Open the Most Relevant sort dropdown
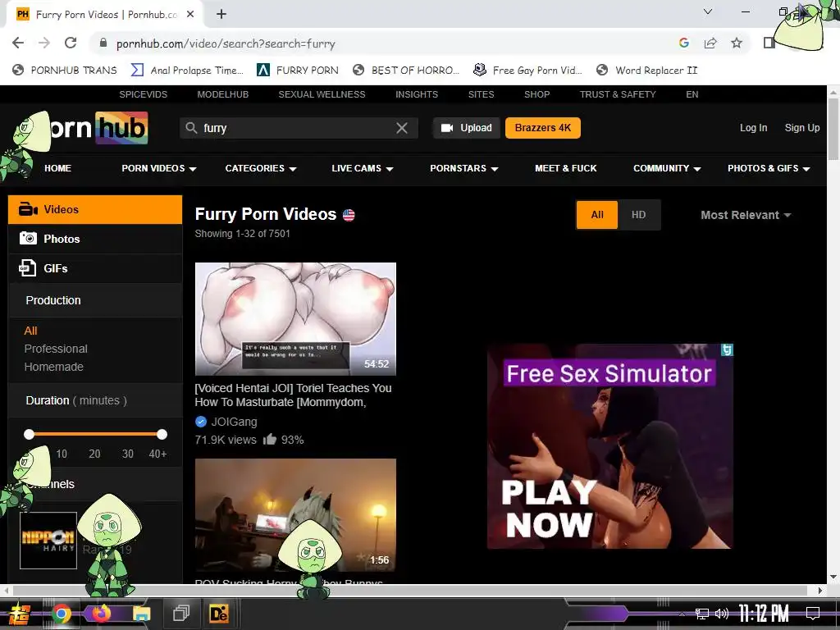The width and height of the screenshot is (840, 630). tap(746, 215)
